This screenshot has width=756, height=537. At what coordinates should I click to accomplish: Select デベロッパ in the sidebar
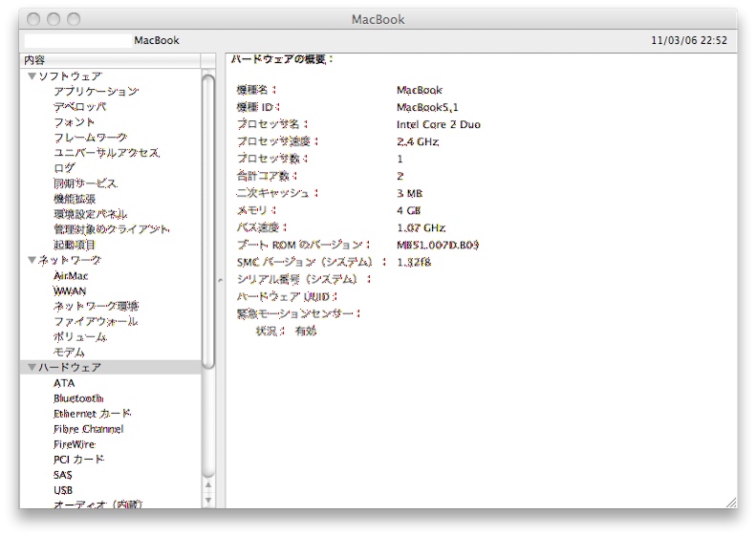[79, 106]
